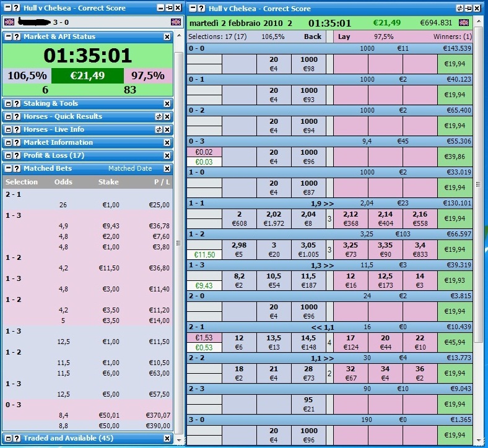Screen dimensions: 488x448
Task: Close the Matched Bets panel
Action: pos(167,169)
